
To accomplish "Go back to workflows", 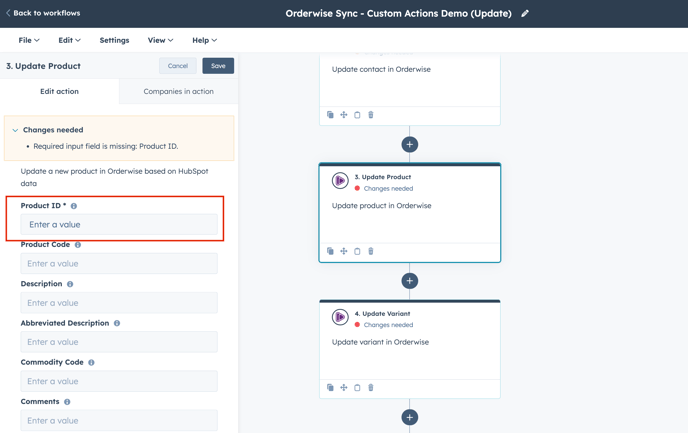I will (x=43, y=13).
